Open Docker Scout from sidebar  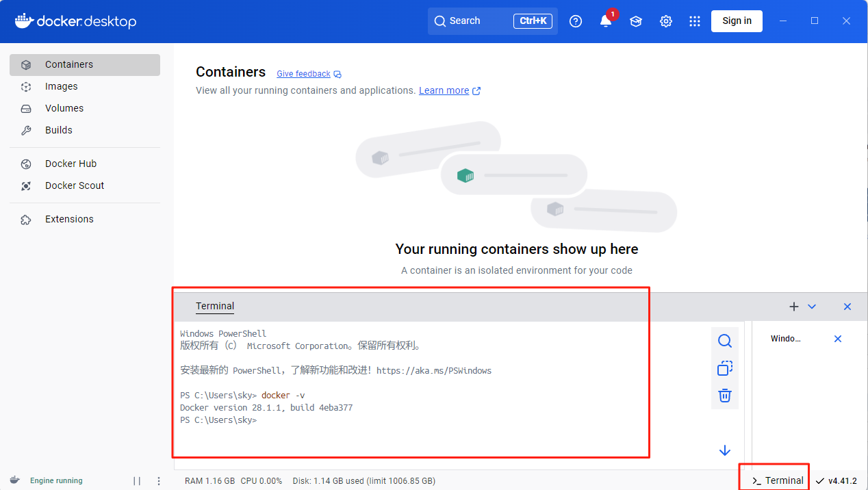(x=85, y=185)
